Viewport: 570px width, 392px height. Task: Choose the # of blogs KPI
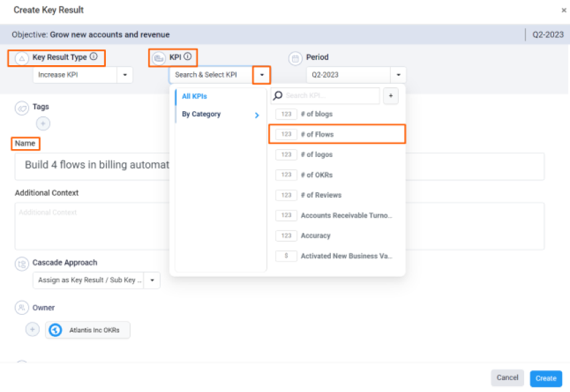point(337,114)
